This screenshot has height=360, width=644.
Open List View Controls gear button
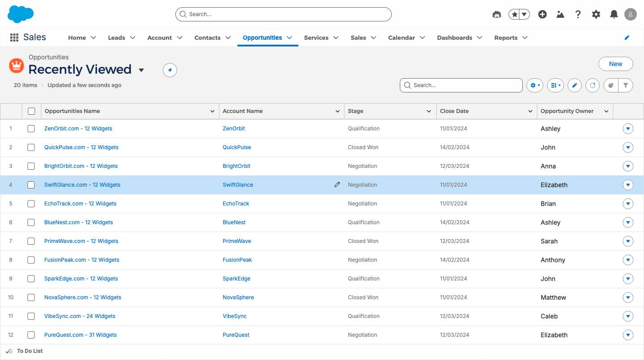click(535, 85)
